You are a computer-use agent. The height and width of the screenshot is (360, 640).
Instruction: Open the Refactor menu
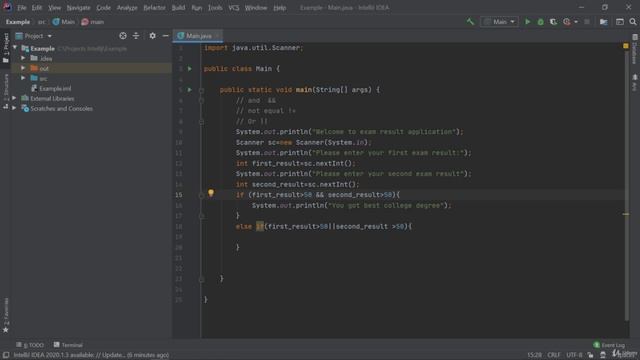pyautogui.click(x=154, y=7)
